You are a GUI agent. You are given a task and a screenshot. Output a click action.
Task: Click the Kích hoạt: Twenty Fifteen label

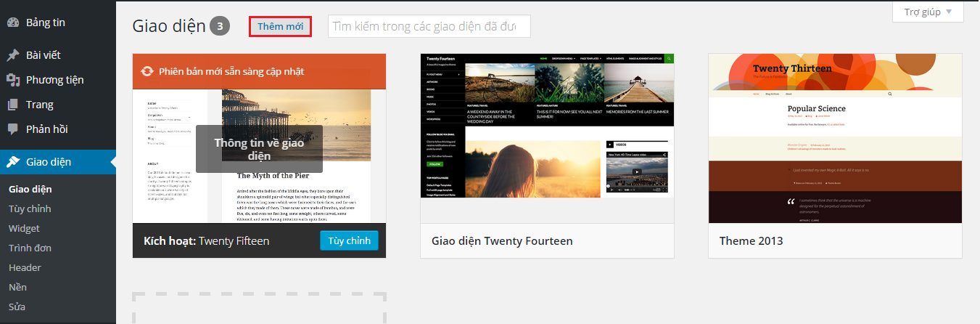[206, 240]
